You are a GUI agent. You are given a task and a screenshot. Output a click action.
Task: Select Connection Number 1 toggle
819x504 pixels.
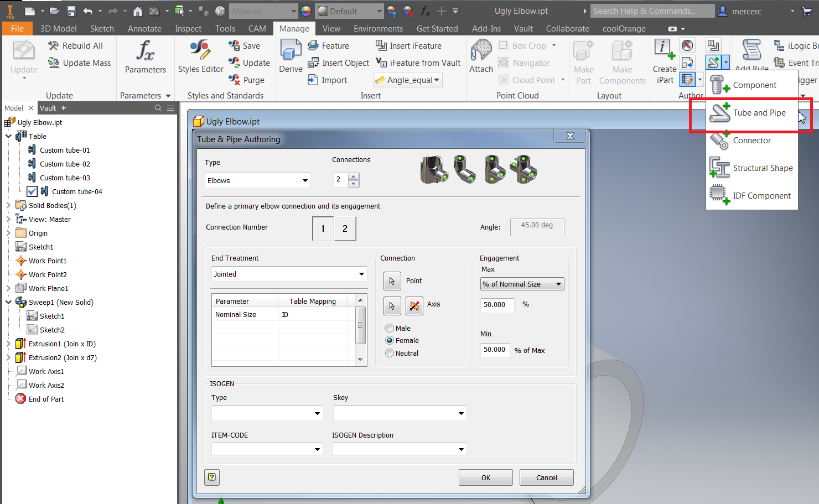click(x=323, y=228)
